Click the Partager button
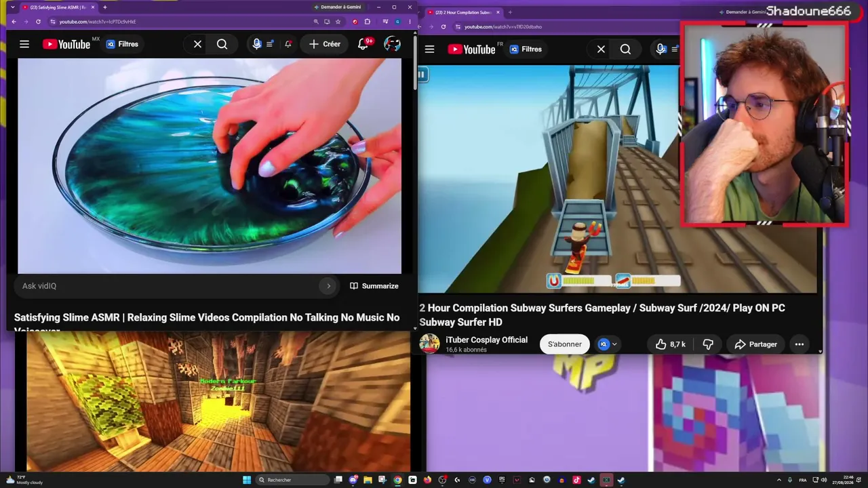 [755, 344]
